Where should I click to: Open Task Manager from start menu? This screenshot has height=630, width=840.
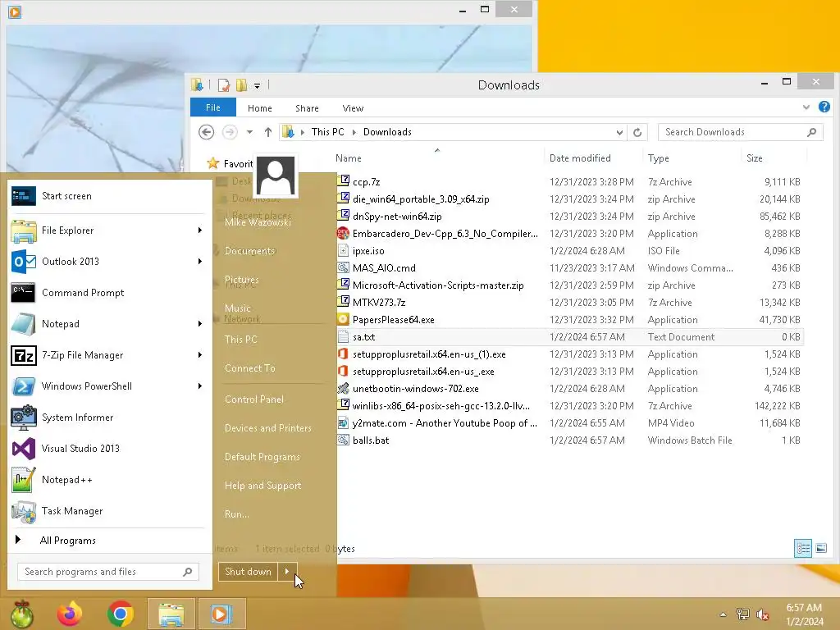(x=110, y=511)
